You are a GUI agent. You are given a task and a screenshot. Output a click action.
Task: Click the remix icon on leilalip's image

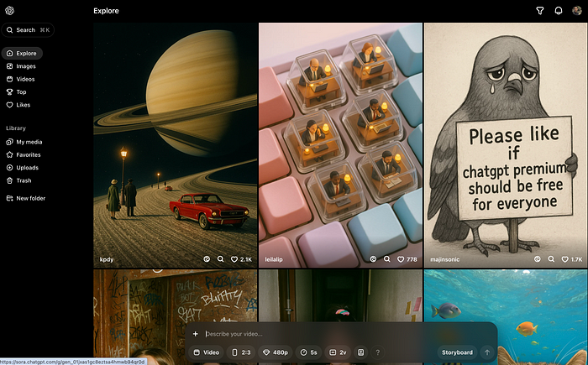click(x=373, y=259)
